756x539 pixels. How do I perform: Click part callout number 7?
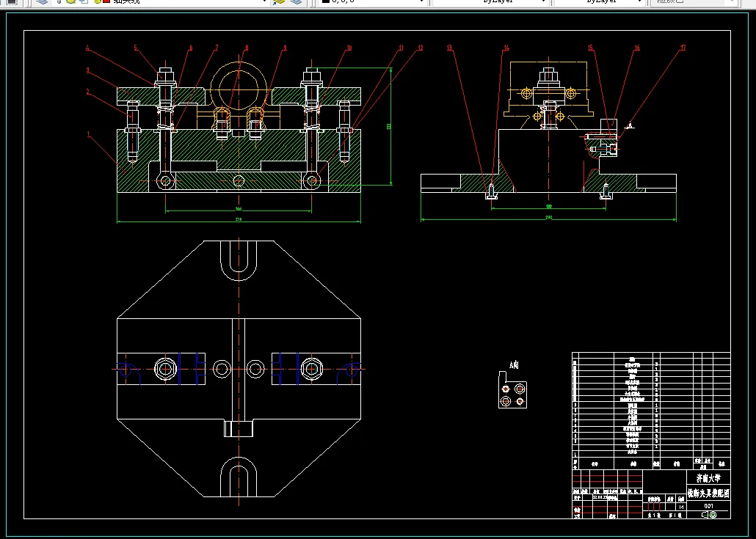coord(217,48)
